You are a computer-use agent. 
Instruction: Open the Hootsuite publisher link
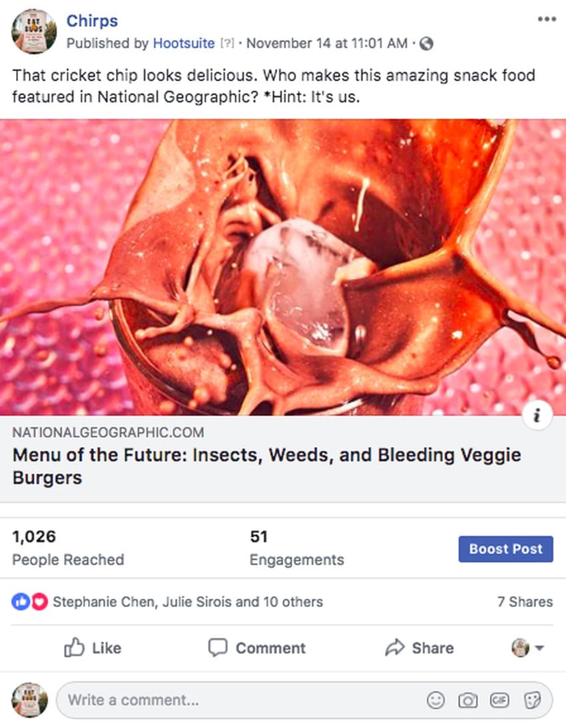184,43
